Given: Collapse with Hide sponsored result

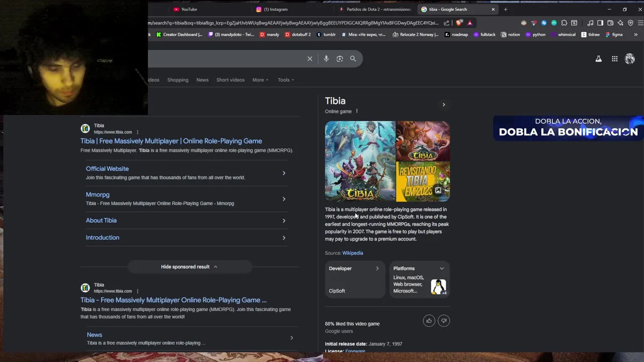Looking at the screenshot, I should pyautogui.click(x=189, y=267).
